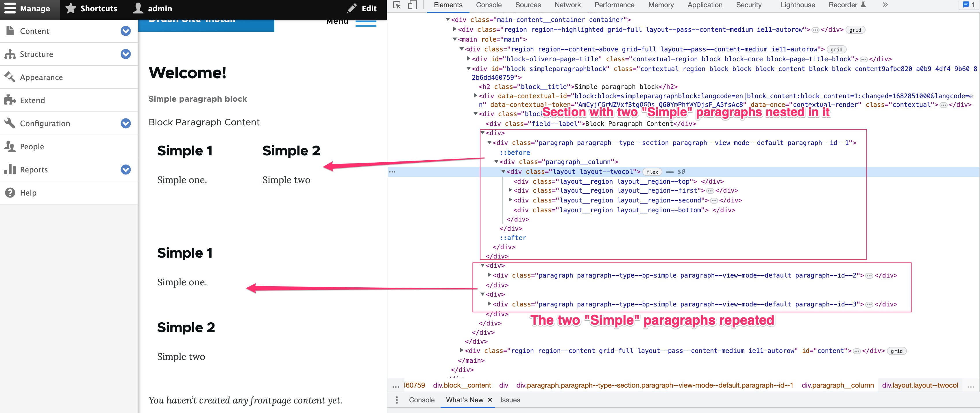Close the What's New drawer tab
This screenshot has width=980, height=413.
click(x=490, y=400)
